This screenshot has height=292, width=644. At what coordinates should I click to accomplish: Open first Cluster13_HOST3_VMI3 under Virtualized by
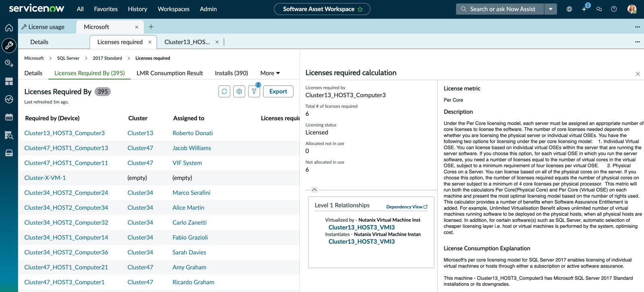361,227
